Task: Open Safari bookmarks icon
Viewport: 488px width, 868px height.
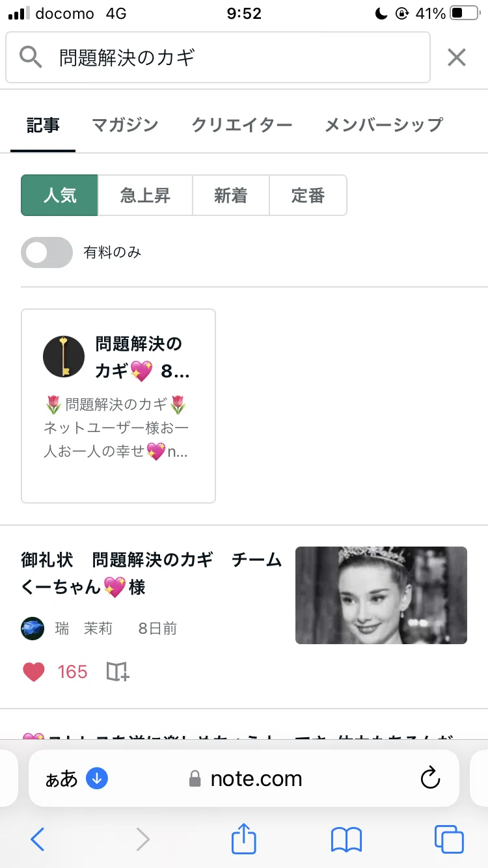Action: pyautogui.click(x=346, y=840)
